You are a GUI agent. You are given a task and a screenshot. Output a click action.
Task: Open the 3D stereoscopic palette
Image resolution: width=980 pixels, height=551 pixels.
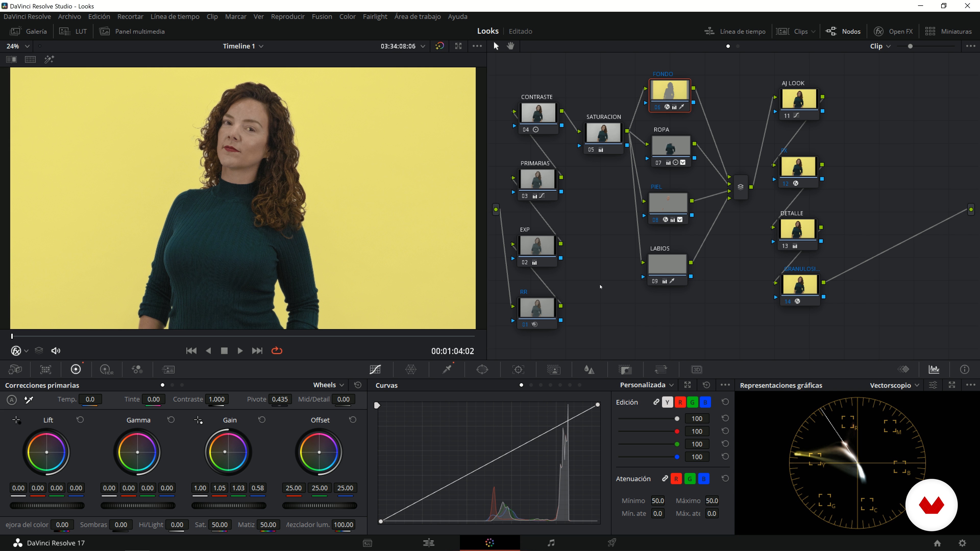pyautogui.click(x=696, y=369)
